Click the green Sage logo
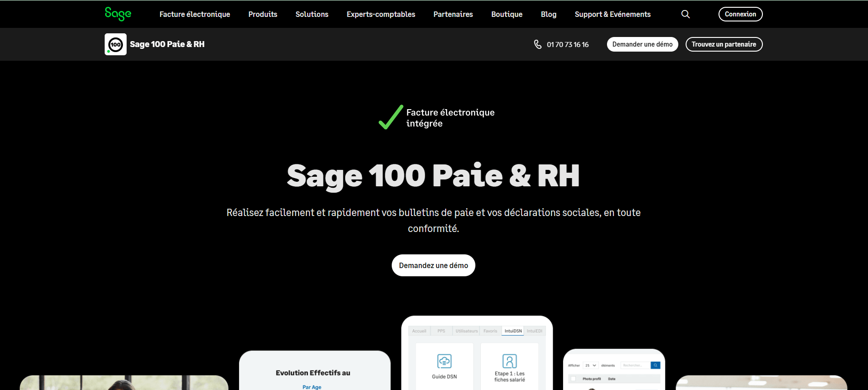Viewport: 868px width, 390px height. point(118,14)
